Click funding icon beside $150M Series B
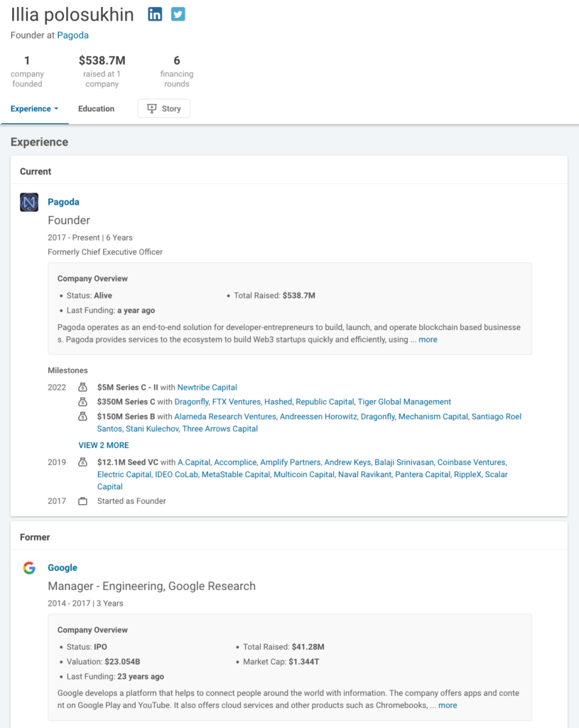Viewport: 579px width, 728px height. point(82,417)
